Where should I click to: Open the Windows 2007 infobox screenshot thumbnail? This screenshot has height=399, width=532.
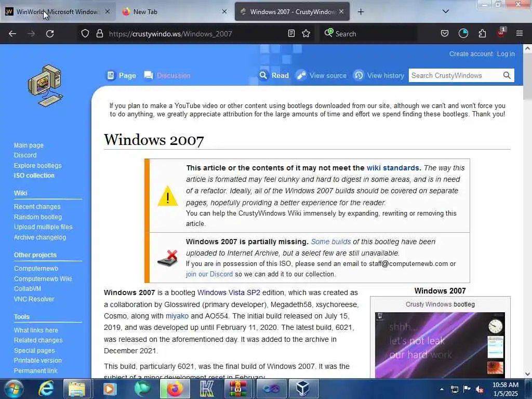440,344
